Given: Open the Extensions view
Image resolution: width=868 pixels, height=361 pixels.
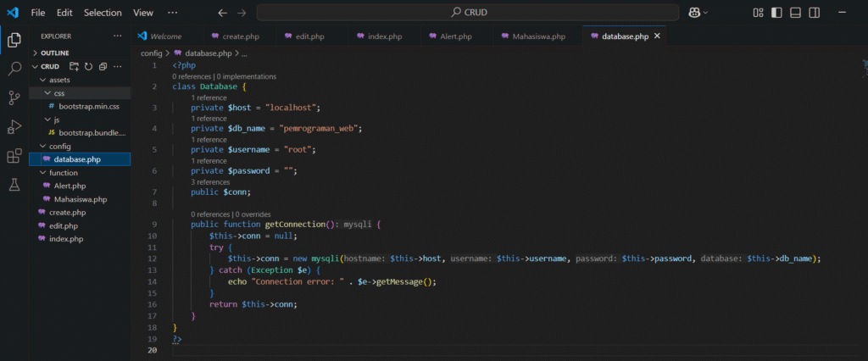Looking at the screenshot, I should pyautogui.click(x=14, y=156).
